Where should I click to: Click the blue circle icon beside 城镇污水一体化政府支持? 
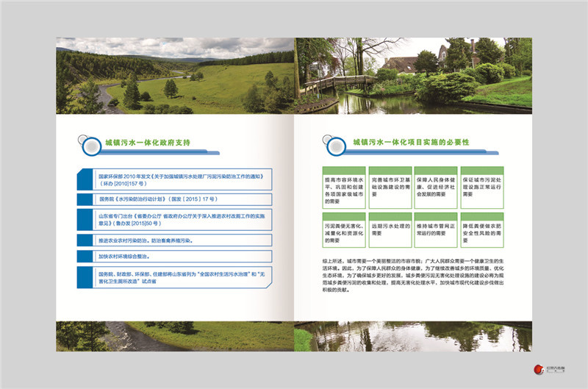[x=91, y=147]
